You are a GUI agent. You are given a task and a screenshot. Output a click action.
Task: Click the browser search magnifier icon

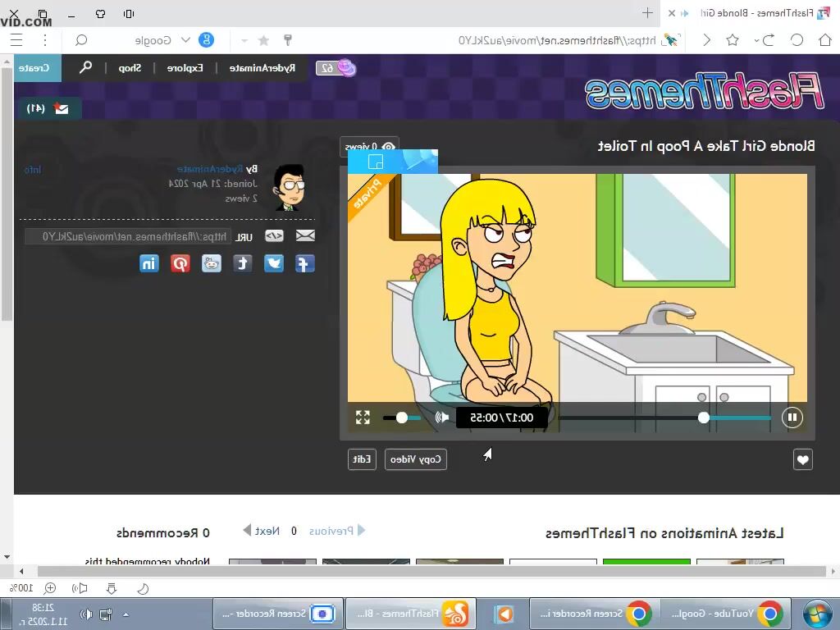(81, 40)
